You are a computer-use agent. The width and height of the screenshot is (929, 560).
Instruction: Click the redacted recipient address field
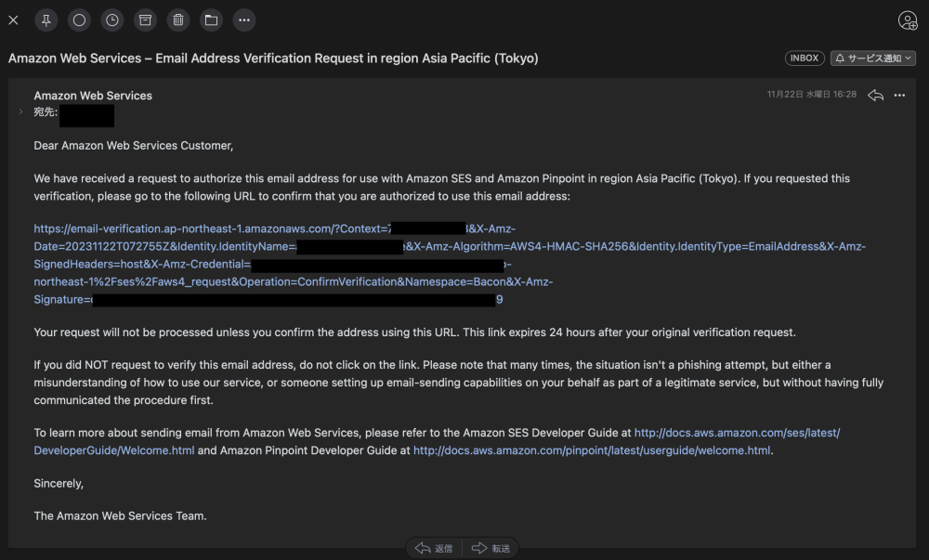86,115
